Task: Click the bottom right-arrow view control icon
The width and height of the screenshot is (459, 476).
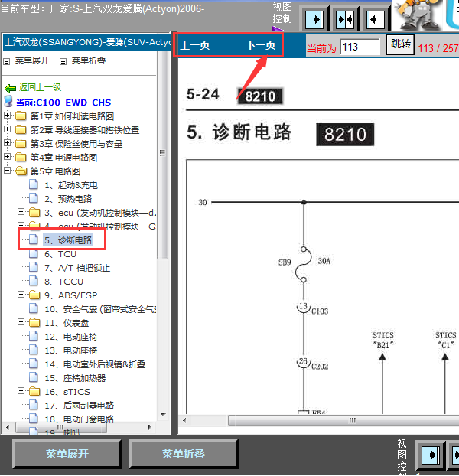Action: click(x=430, y=455)
